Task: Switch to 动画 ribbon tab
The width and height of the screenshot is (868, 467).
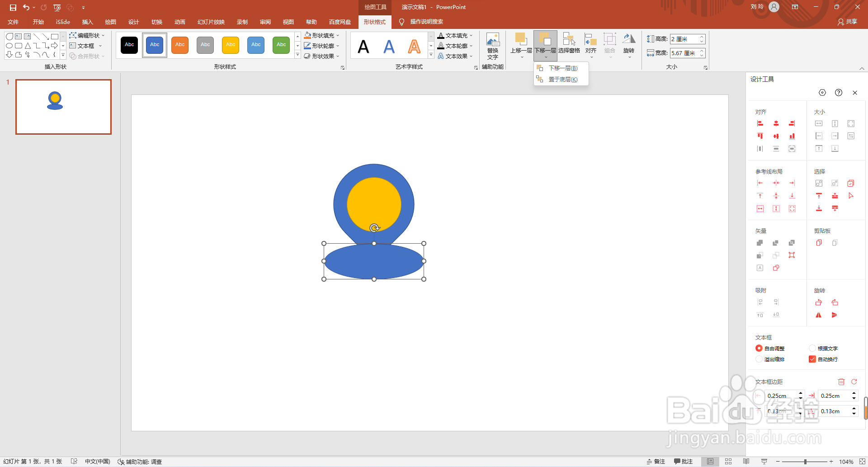Action: click(x=180, y=22)
